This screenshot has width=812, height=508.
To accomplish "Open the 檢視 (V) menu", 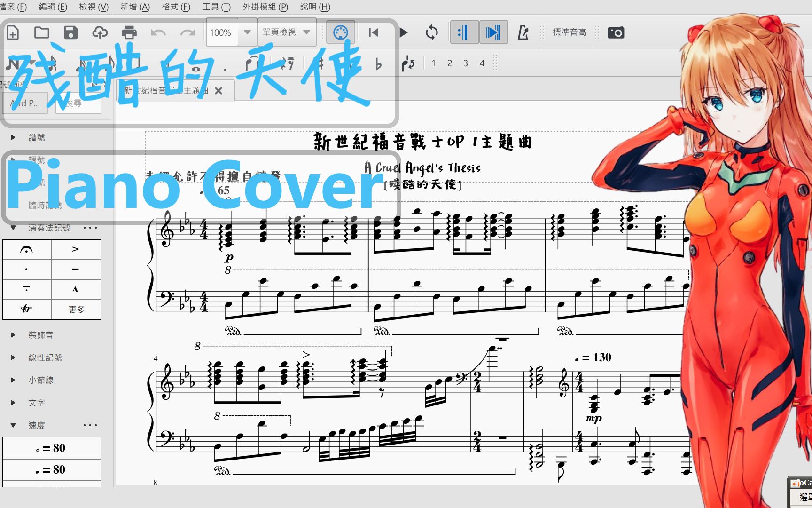I will click(94, 7).
